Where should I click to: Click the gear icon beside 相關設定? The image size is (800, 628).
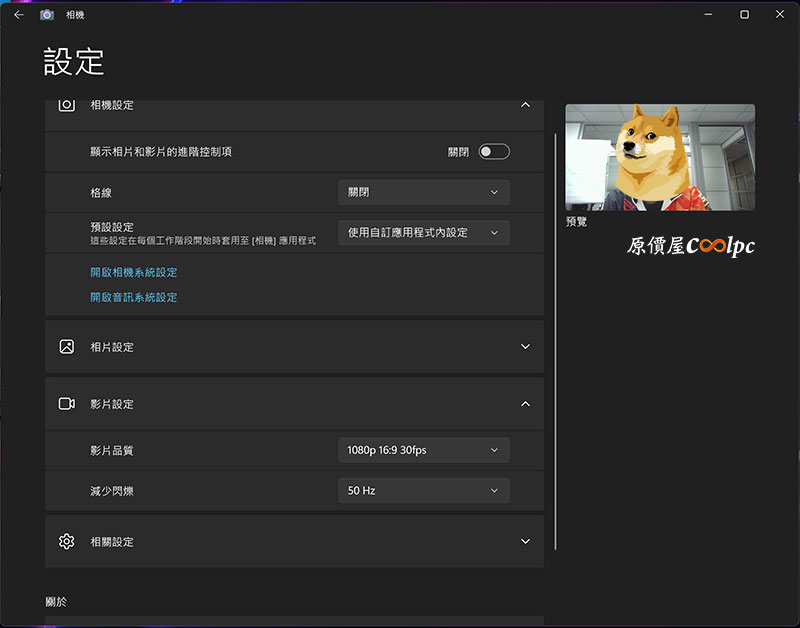[x=66, y=541]
